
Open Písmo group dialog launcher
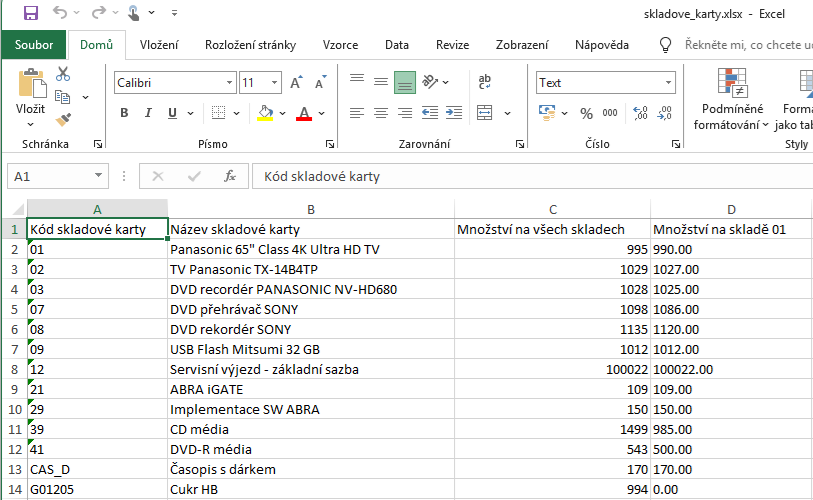click(x=330, y=144)
